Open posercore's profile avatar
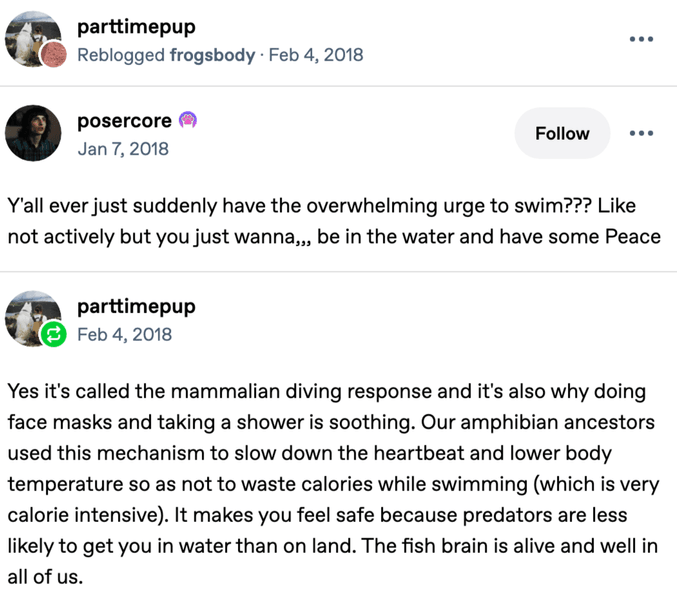This screenshot has width=677, height=600. (33, 133)
